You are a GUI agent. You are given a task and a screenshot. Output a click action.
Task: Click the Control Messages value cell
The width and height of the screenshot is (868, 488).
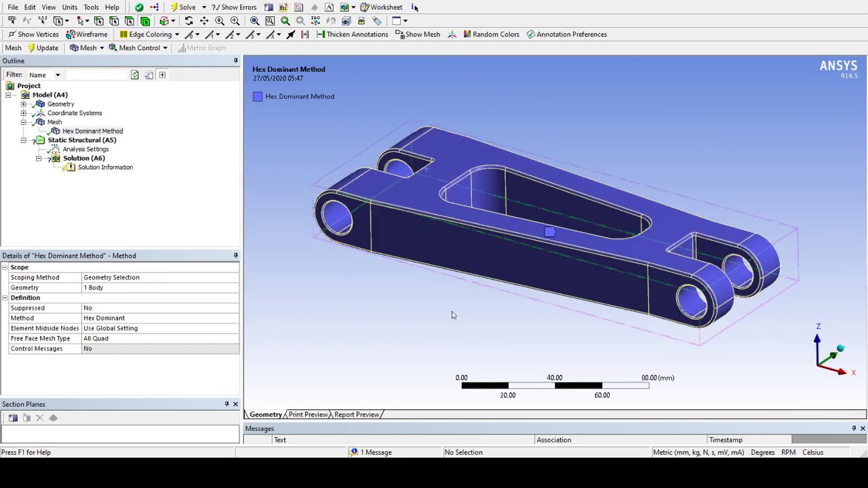click(160, 348)
